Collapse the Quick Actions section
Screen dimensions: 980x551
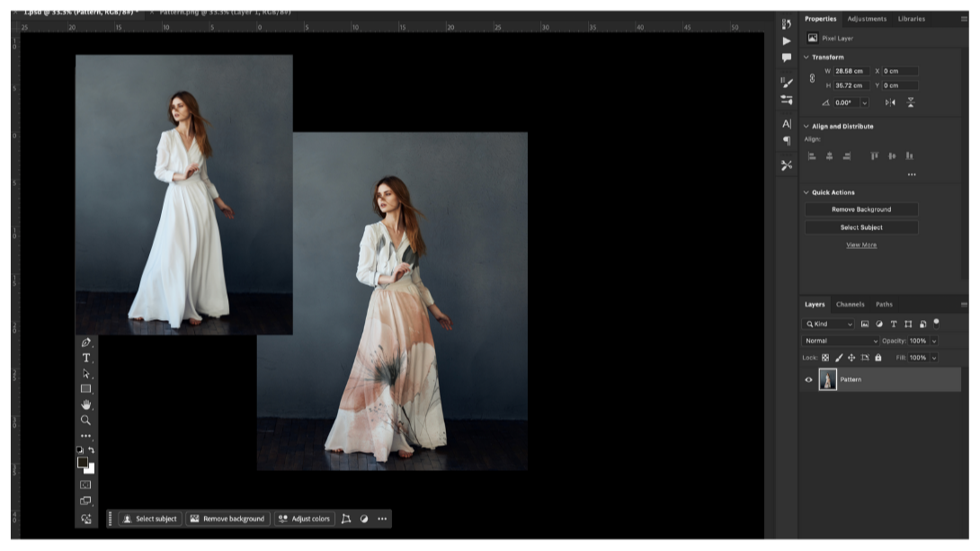point(806,192)
